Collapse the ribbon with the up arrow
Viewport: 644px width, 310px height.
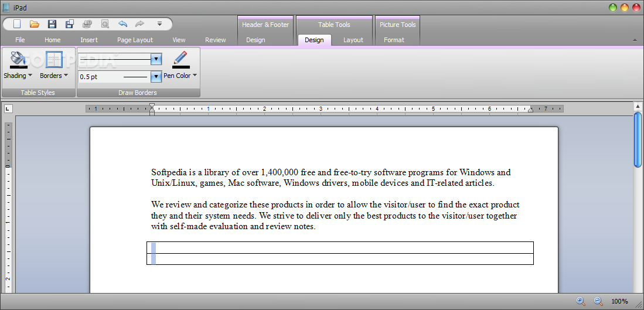tap(635, 40)
